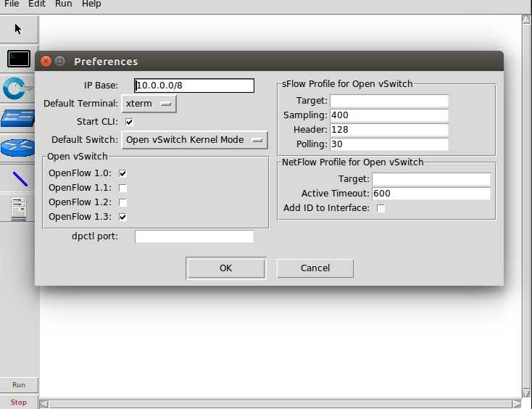This screenshot has width=532, height=409.
Task: Open the Help menu
Action: coord(91,4)
